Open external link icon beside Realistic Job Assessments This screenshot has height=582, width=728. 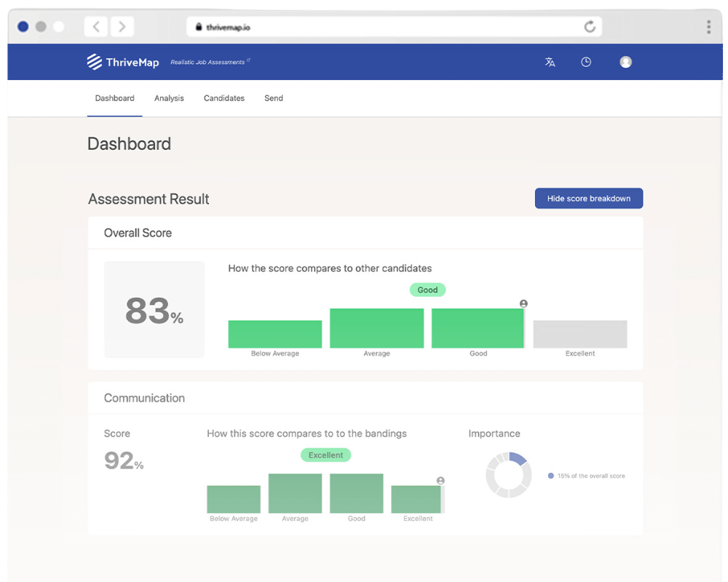(248, 60)
